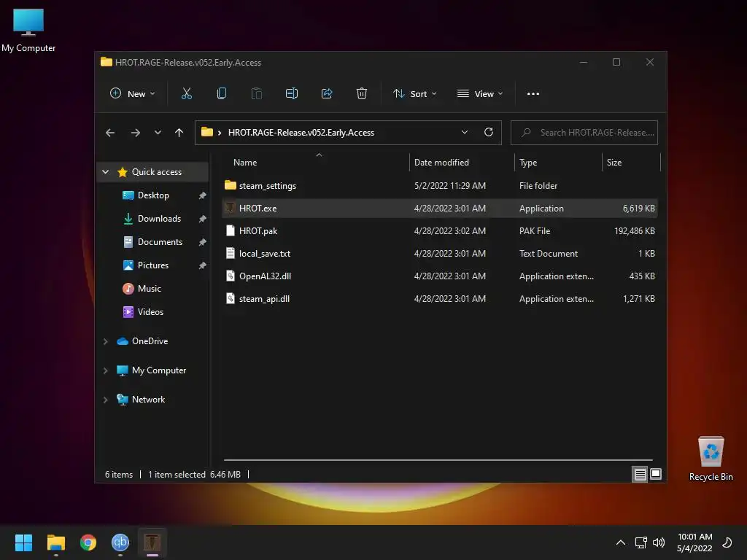Expand the OneDrive tree node

[x=105, y=341]
